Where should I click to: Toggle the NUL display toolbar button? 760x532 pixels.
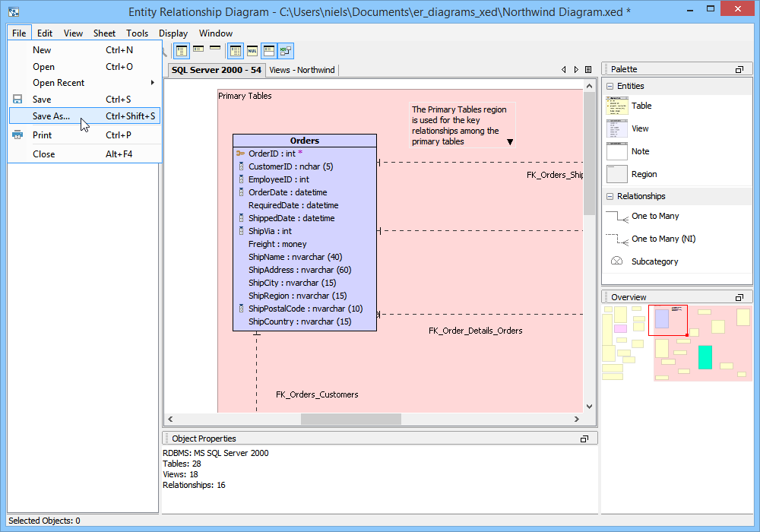click(x=252, y=51)
